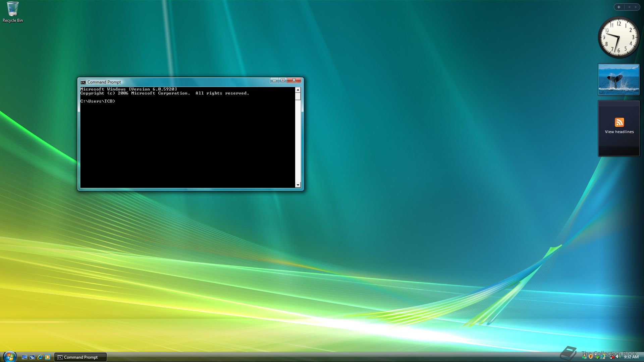
Task: Click the sidebar previous page arrow
Action: pyautogui.click(x=629, y=7)
